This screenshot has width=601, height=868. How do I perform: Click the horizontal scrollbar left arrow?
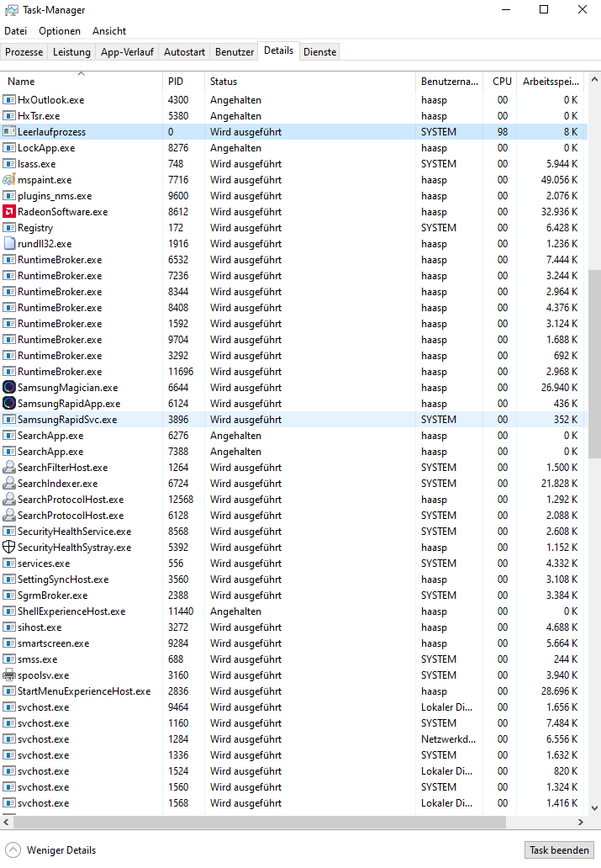(6, 823)
